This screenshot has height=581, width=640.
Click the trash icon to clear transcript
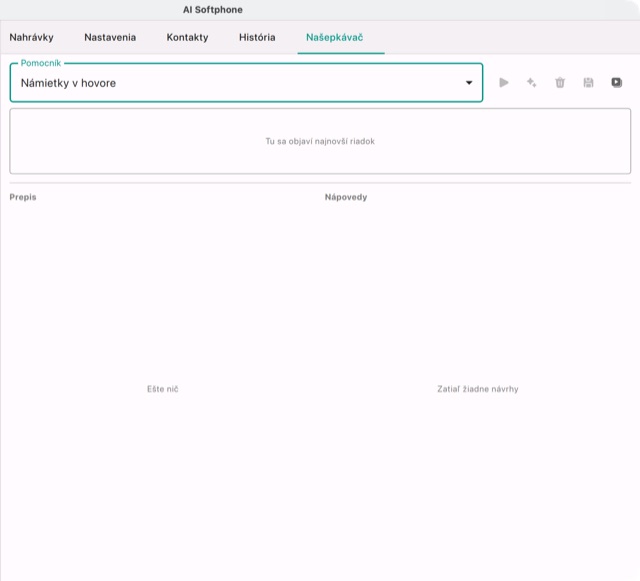point(560,83)
